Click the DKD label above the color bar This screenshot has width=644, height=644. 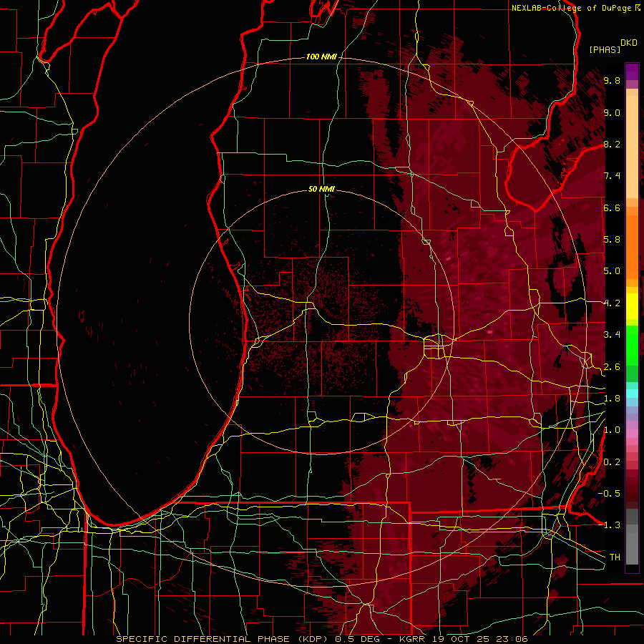pyautogui.click(x=629, y=43)
